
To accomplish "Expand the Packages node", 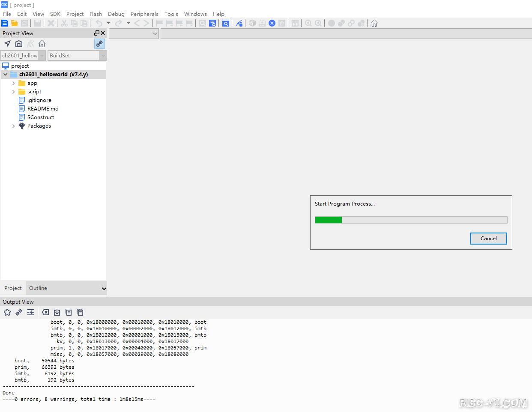I will click(13, 126).
